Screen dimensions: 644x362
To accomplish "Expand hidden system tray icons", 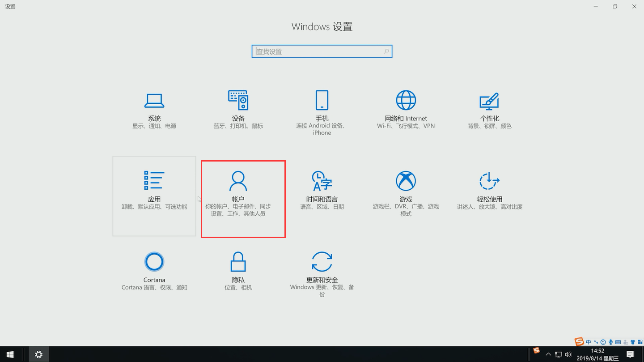I will (548, 355).
